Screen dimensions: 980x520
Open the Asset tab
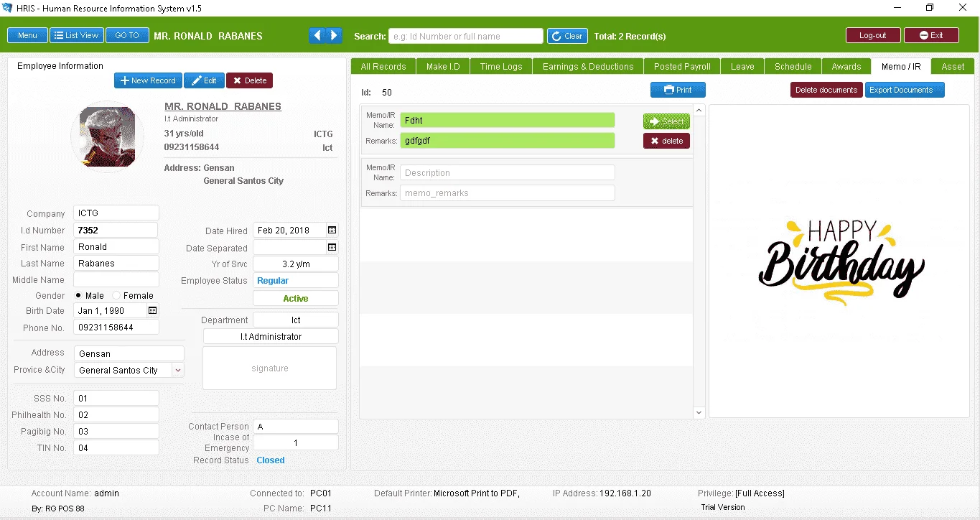tap(953, 66)
